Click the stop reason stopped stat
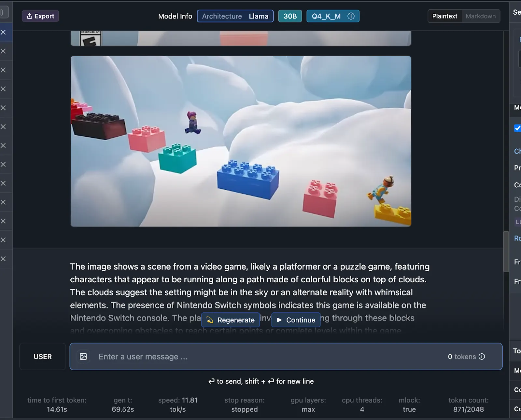The image size is (521, 420). [x=244, y=405]
